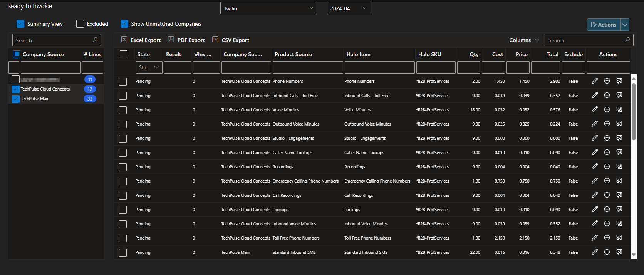Click the plus circle icon on Standard Inbound SMS row
Image resolution: width=644 pixels, height=275 pixels.
point(607,252)
